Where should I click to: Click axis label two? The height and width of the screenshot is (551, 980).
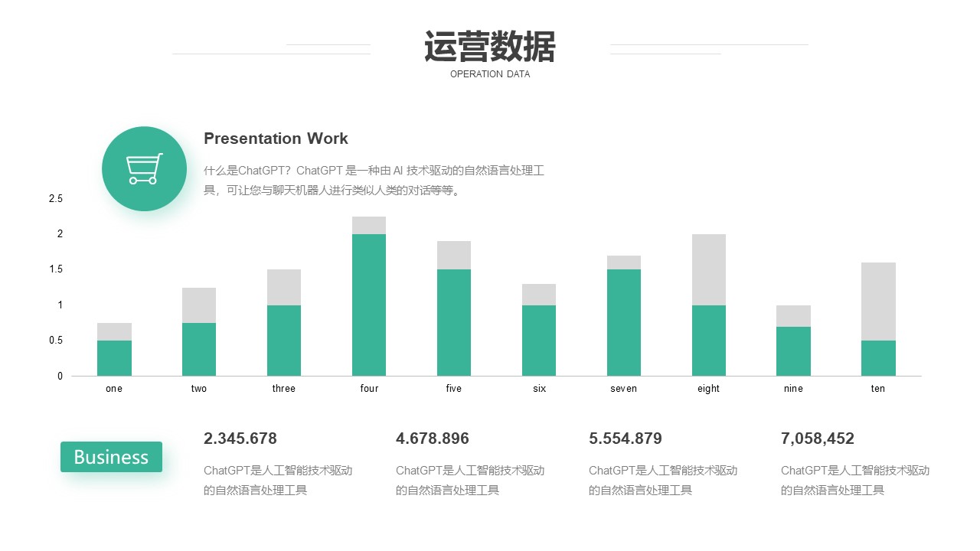click(199, 389)
